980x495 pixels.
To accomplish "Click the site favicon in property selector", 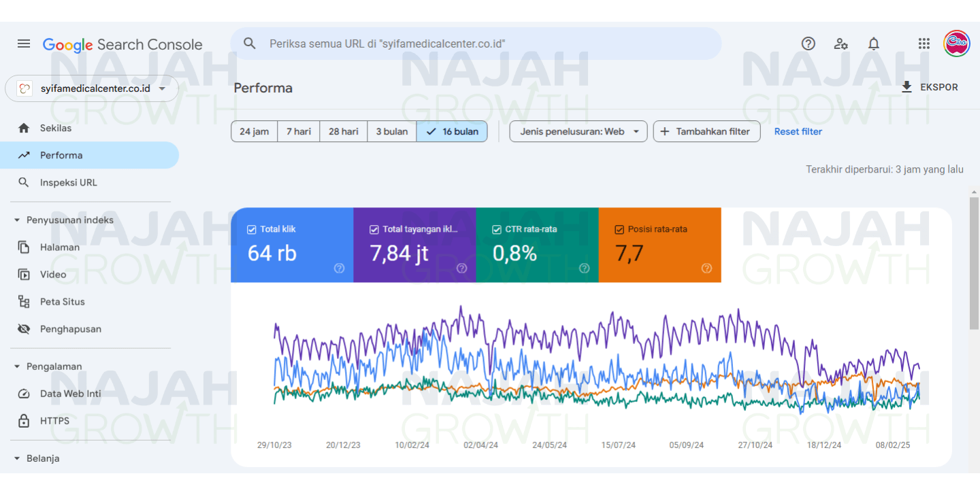I will pos(24,88).
